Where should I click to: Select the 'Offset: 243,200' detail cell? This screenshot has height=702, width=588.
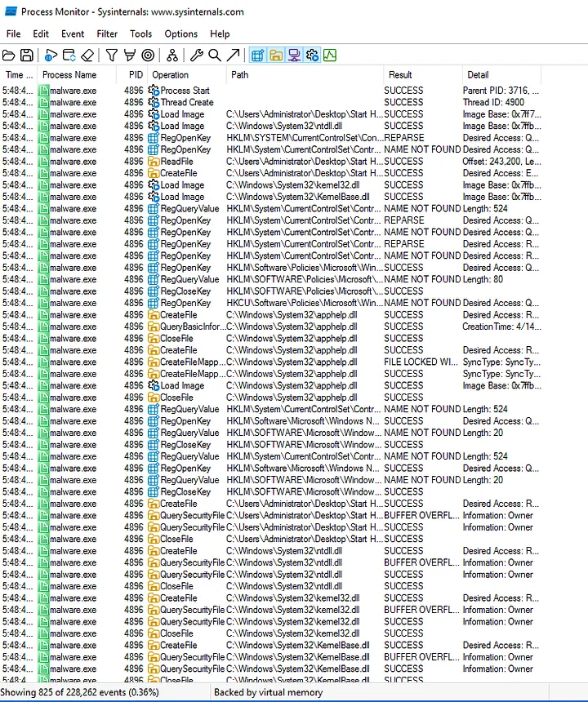point(501,161)
